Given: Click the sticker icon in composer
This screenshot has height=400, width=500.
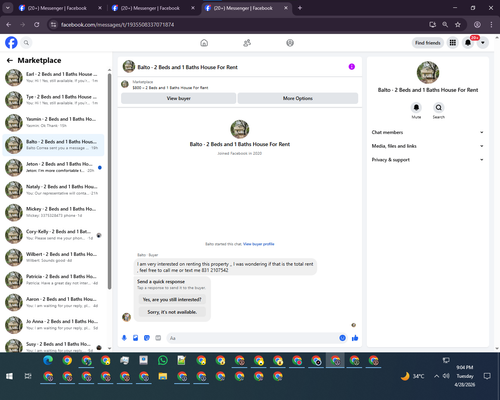Looking at the screenshot, I should (147, 338).
